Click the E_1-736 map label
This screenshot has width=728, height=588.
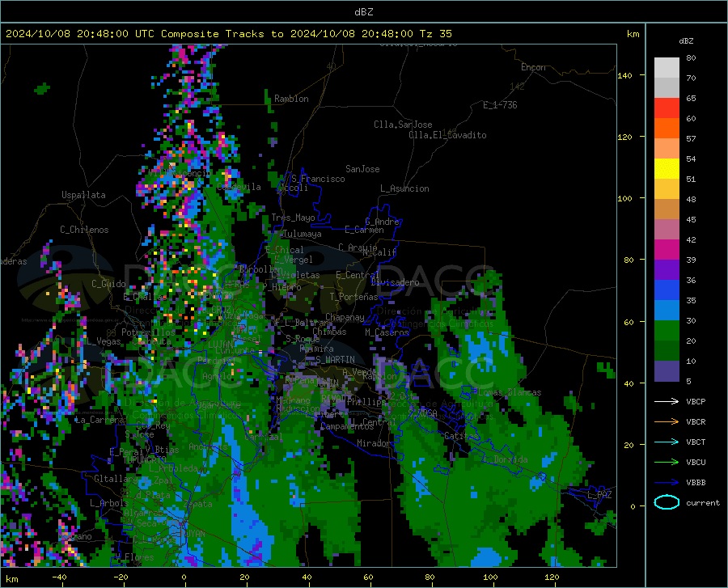pos(500,105)
